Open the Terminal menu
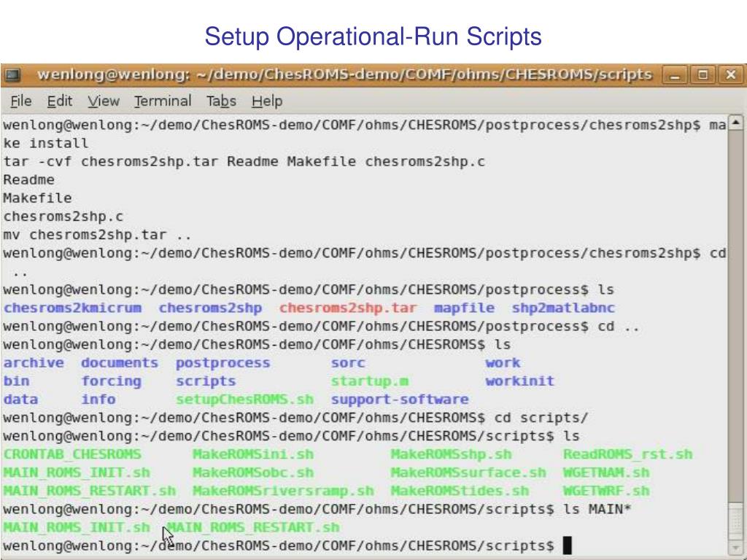 pyautogui.click(x=163, y=101)
